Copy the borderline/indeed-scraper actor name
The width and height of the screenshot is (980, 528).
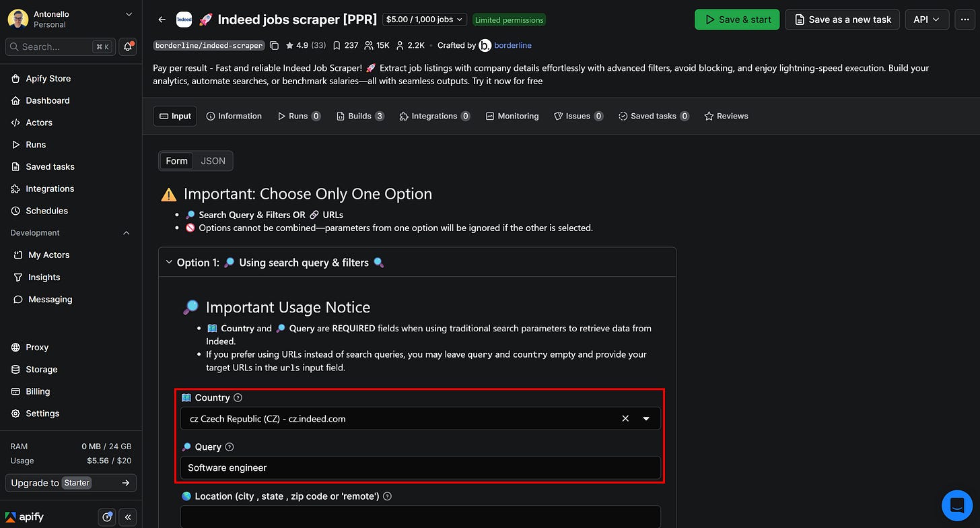click(x=274, y=45)
